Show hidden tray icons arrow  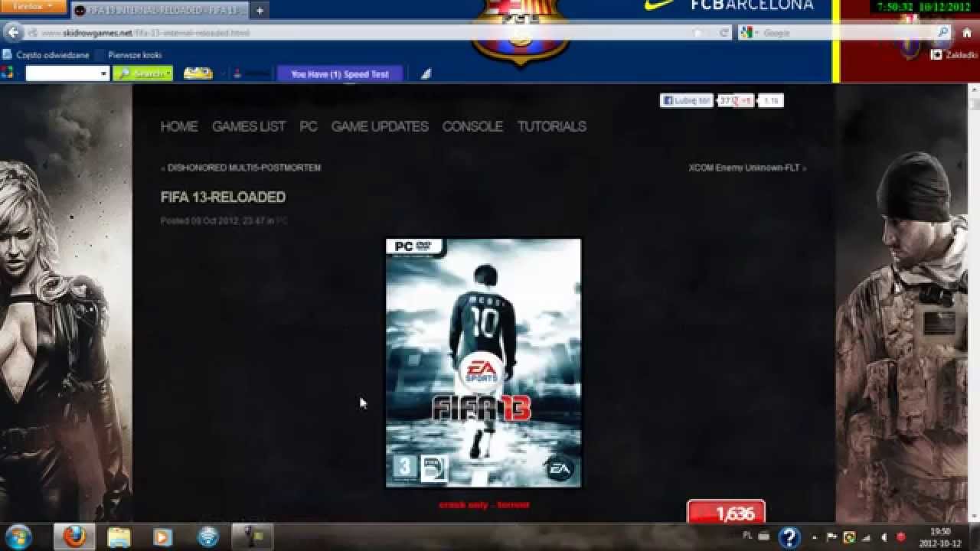[814, 537]
